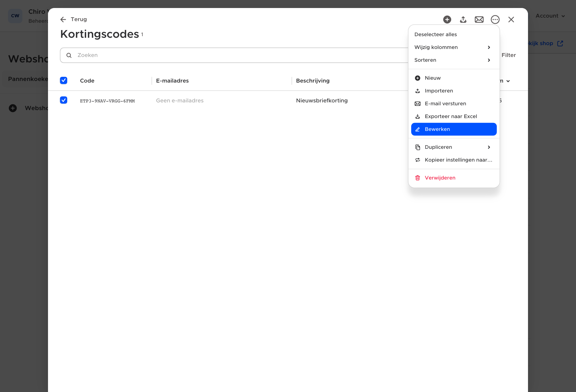Click the E-mailadres column header

(172, 81)
